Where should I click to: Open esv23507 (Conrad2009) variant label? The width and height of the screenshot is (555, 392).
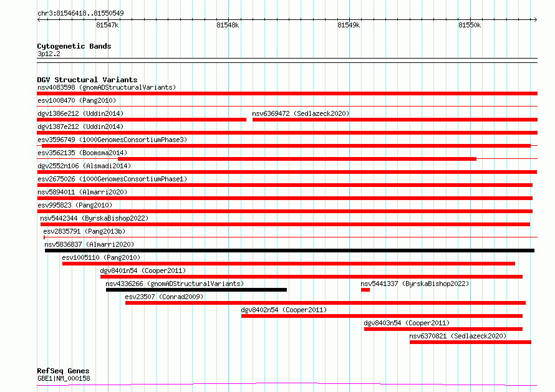164,297
